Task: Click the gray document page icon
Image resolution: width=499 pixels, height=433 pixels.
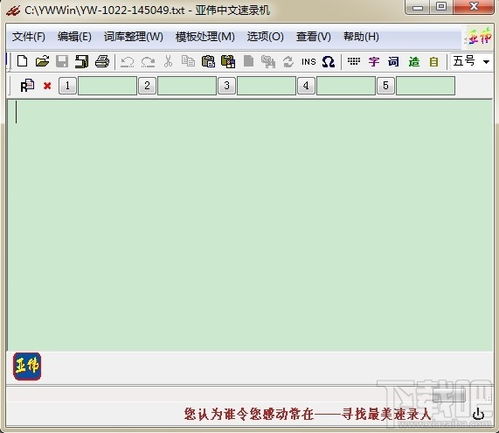Action: (x=248, y=62)
